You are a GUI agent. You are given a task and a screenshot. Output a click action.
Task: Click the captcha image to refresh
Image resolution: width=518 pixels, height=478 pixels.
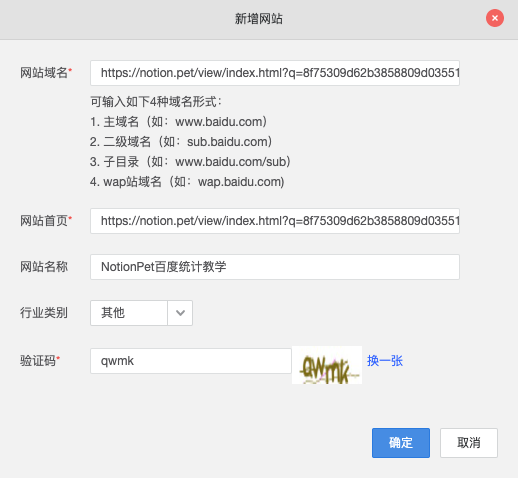pyautogui.click(x=327, y=365)
